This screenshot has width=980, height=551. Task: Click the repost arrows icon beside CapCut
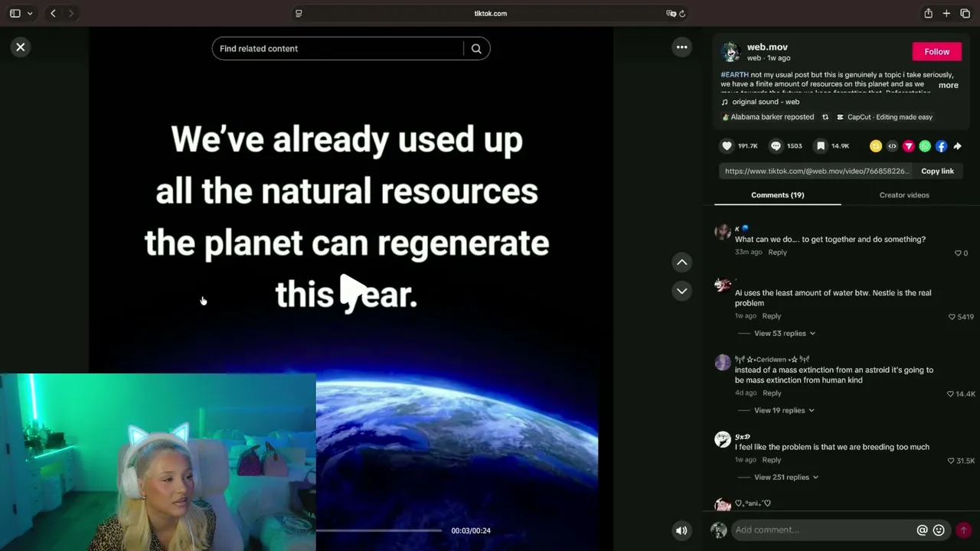pyautogui.click(x=825, y=117)
